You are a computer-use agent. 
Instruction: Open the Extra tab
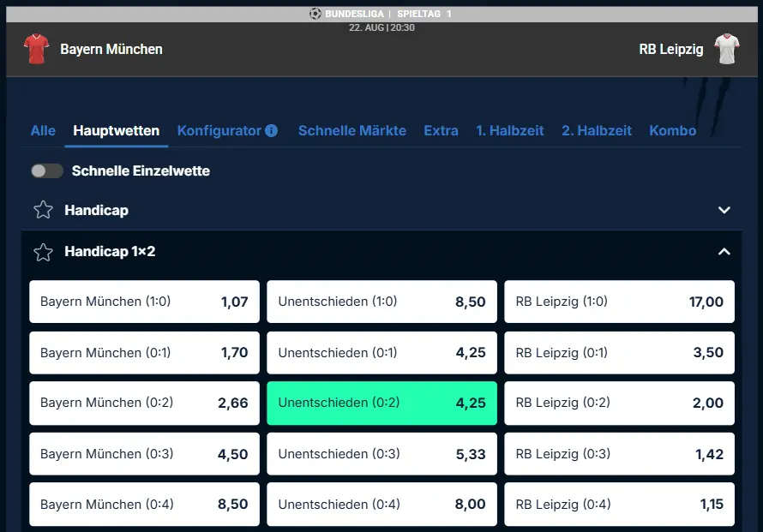coord(441,130)
